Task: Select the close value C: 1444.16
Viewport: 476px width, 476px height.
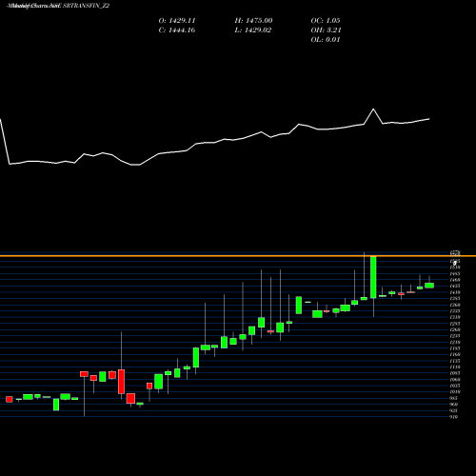Action: (x=177, y=30)
